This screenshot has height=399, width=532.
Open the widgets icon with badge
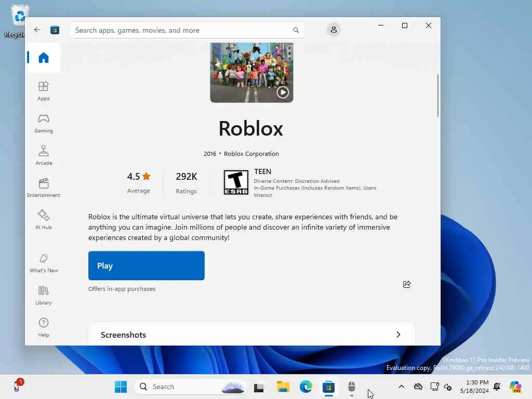pyautogui.click(x=18, y=386)
